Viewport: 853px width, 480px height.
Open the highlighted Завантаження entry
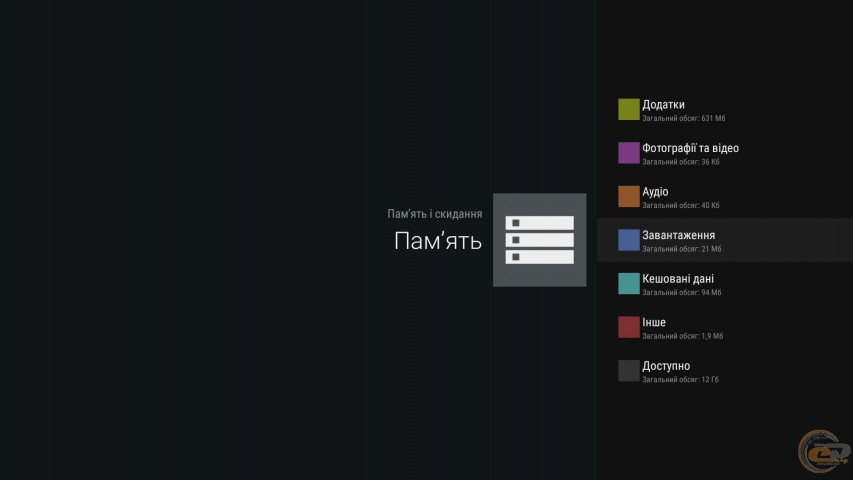(678, 235)
